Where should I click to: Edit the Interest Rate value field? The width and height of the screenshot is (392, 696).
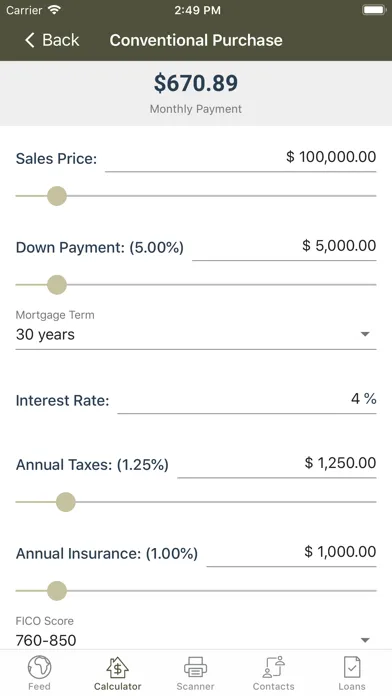[247, 400]
